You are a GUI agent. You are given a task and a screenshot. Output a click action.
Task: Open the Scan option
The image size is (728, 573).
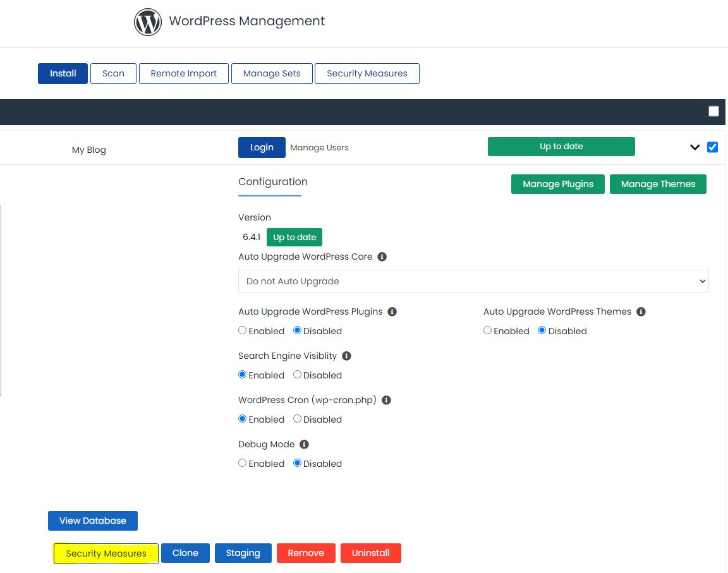[113, 73]
